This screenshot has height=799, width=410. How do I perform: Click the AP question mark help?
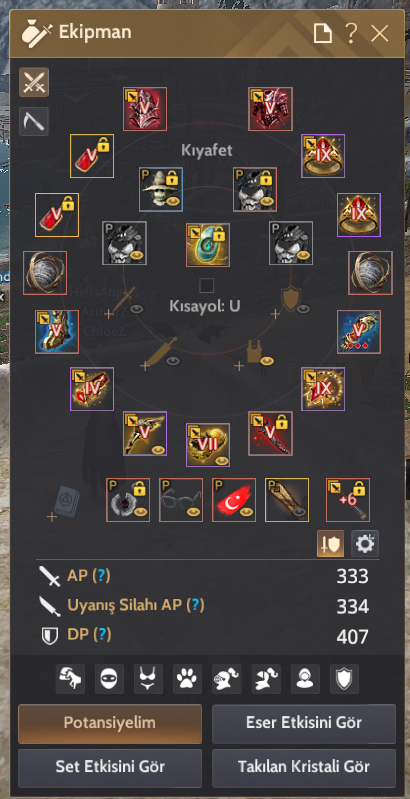pos(104,576)
